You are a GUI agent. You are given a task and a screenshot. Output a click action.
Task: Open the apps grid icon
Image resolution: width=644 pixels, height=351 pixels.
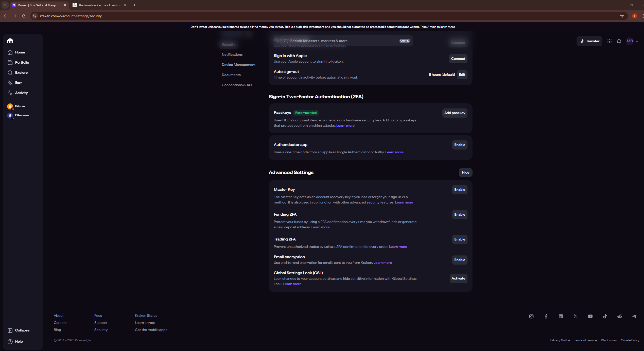pos(610,41)
